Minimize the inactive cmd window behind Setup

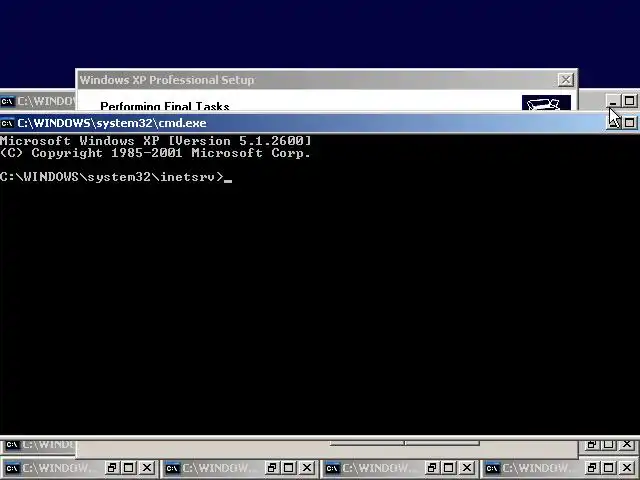point(613,100)
